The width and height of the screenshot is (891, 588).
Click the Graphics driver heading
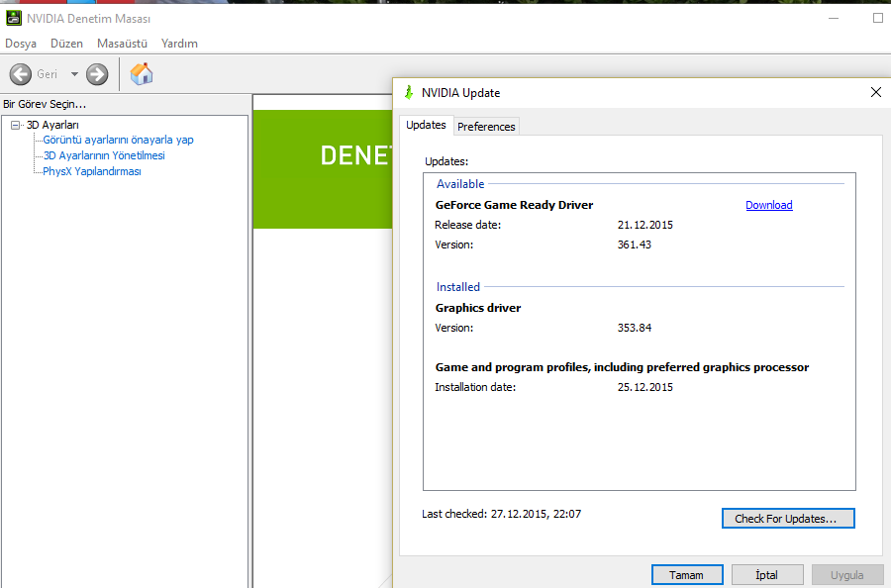click(x=478, y=308)
